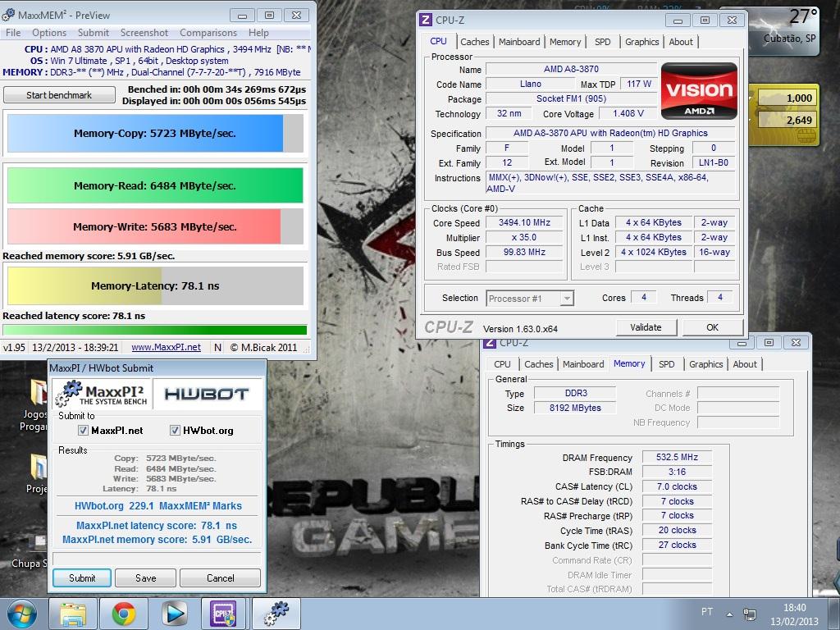Switch to SPD tab in top CPU-Z
The image size is (840, 630).
point(603,42)
